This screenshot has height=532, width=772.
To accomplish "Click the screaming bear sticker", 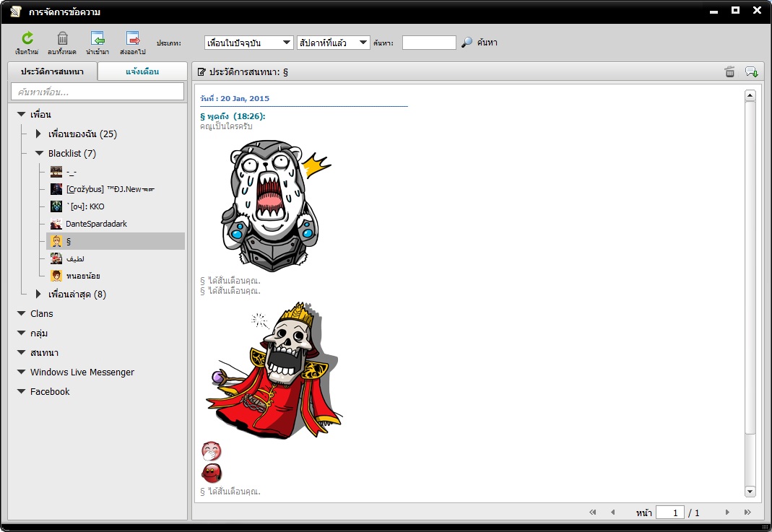I will pyautogui.click(x=276, y=206).
